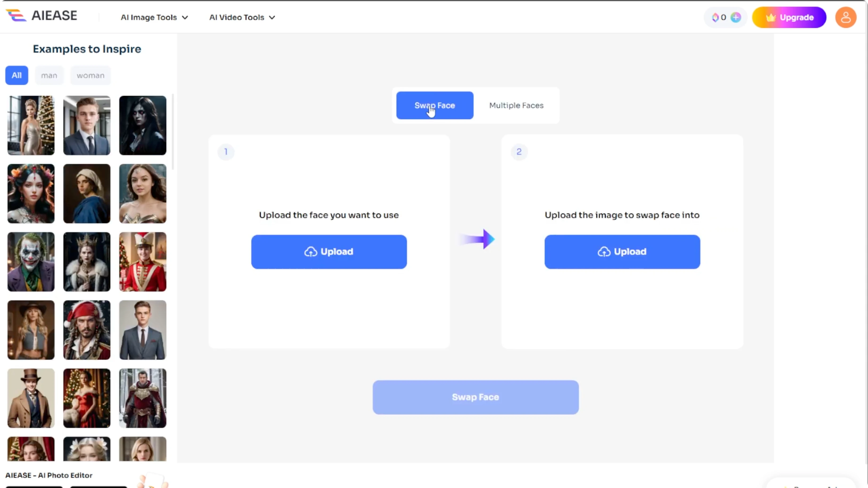Switch to the Swap Face tab
This screenshot has height=488, width=868.
tap(435, 105)
